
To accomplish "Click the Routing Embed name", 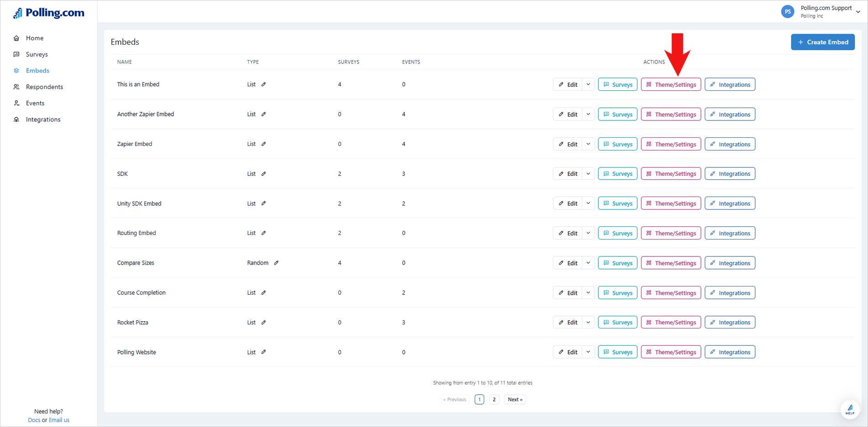I will [136, 233].
